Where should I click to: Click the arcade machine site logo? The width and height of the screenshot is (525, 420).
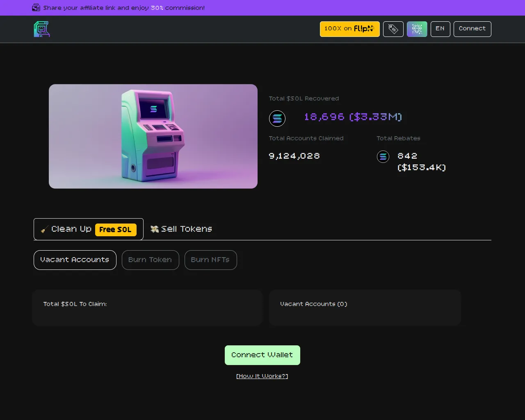(42, 29)
